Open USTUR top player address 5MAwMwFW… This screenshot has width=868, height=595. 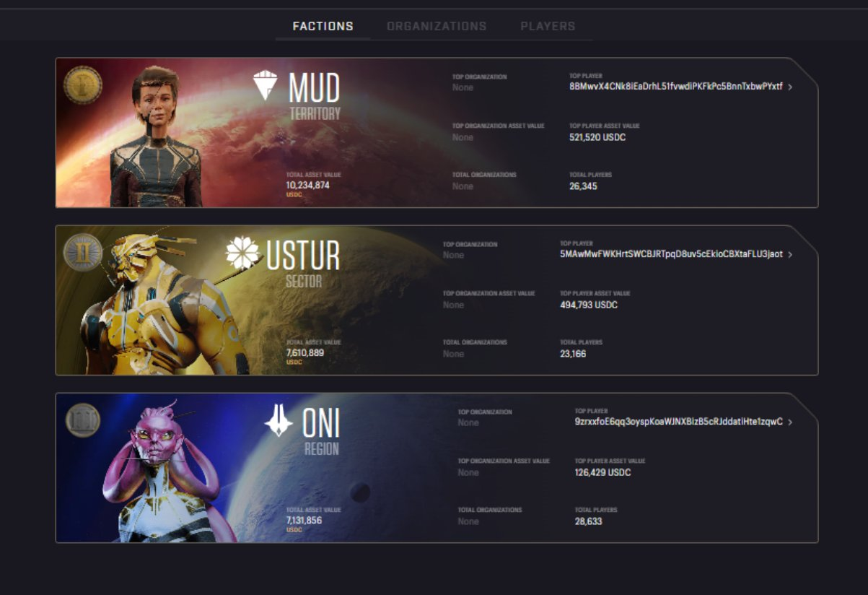671,254
